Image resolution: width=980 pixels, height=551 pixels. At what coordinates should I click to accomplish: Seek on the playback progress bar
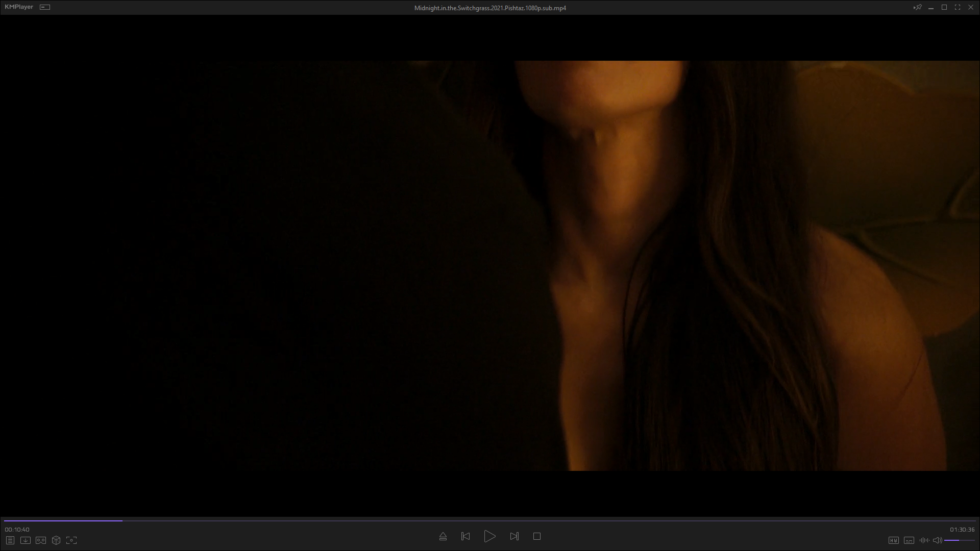pos(490,521)
